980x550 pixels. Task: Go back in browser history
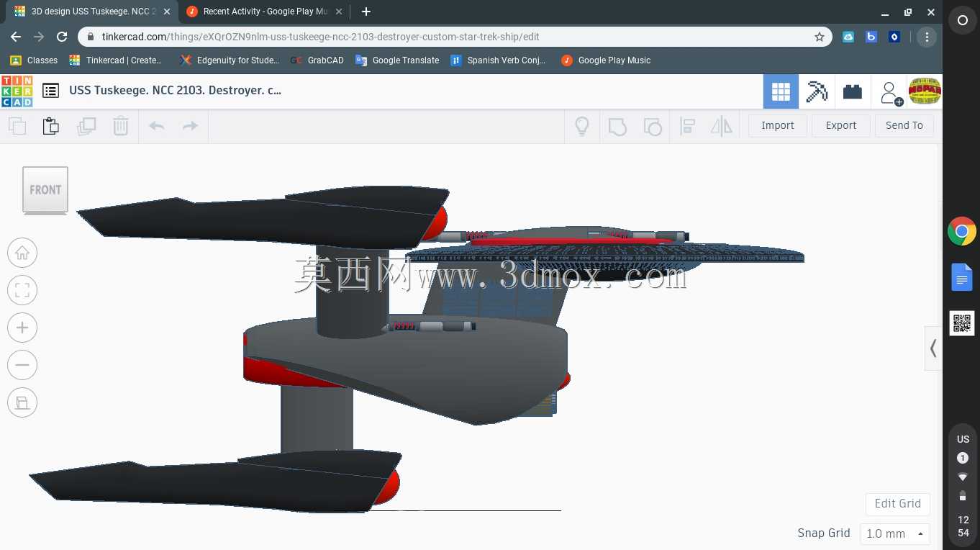click(x=16, y=37)
